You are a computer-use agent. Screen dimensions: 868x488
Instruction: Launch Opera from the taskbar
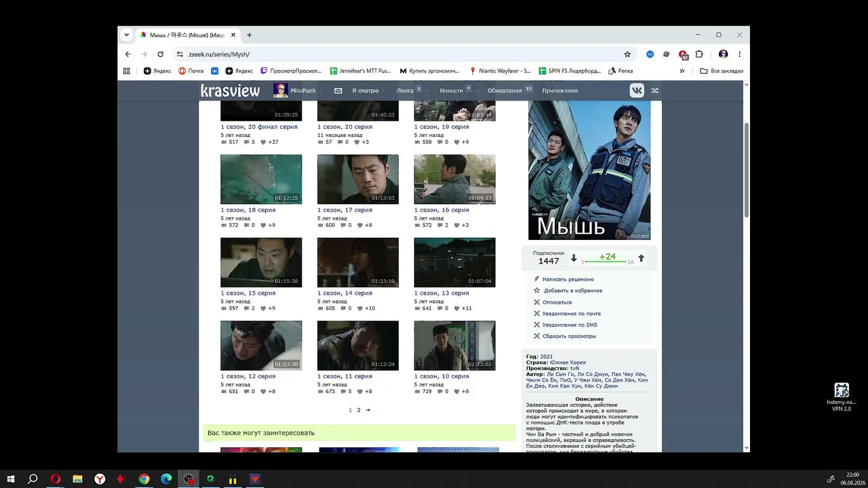[56, 479]
